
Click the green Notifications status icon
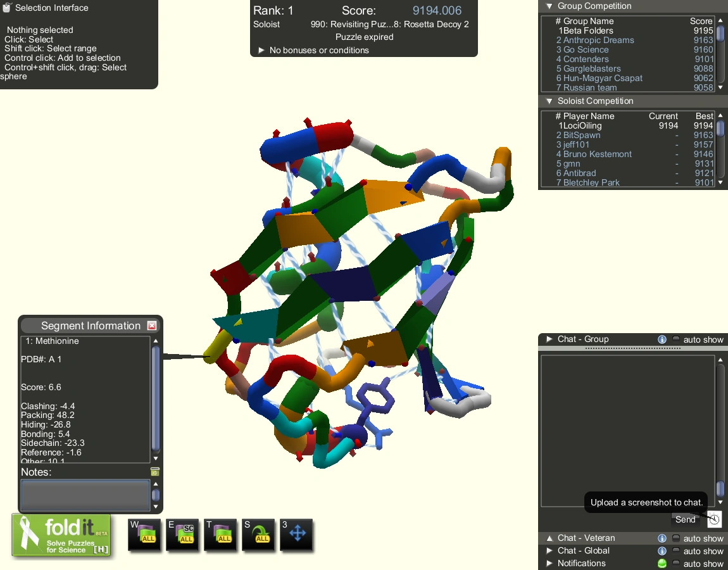[x=662, y=563]
